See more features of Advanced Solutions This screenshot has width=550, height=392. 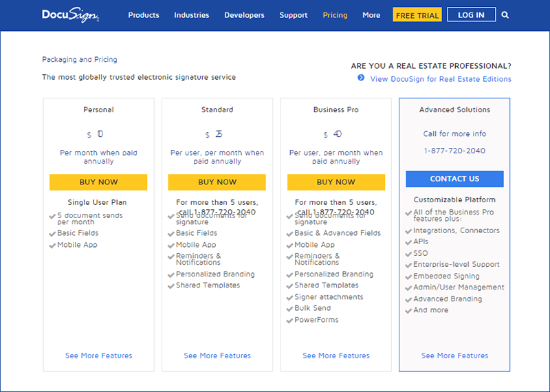[454, 356]
